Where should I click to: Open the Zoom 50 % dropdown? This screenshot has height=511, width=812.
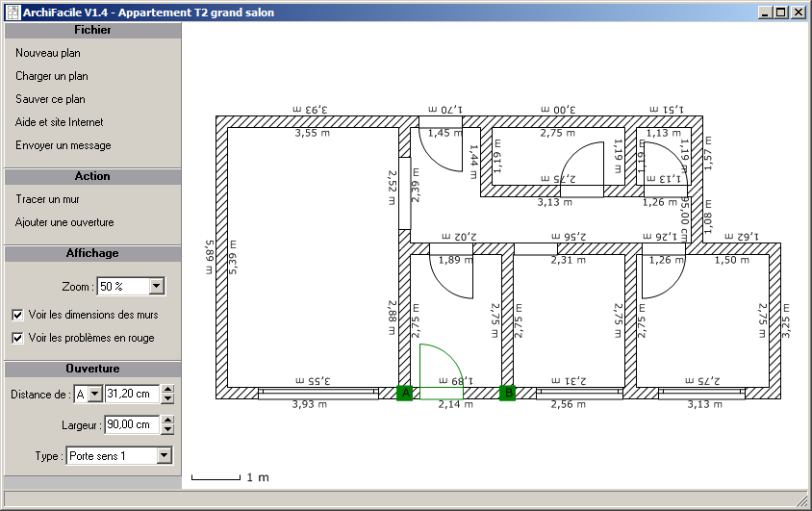pos(157,287)
